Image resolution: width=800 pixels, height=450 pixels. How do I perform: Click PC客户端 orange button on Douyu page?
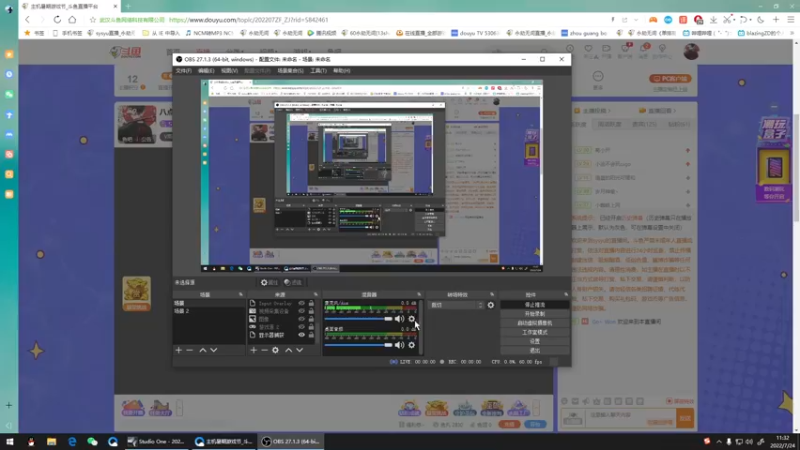670,79
